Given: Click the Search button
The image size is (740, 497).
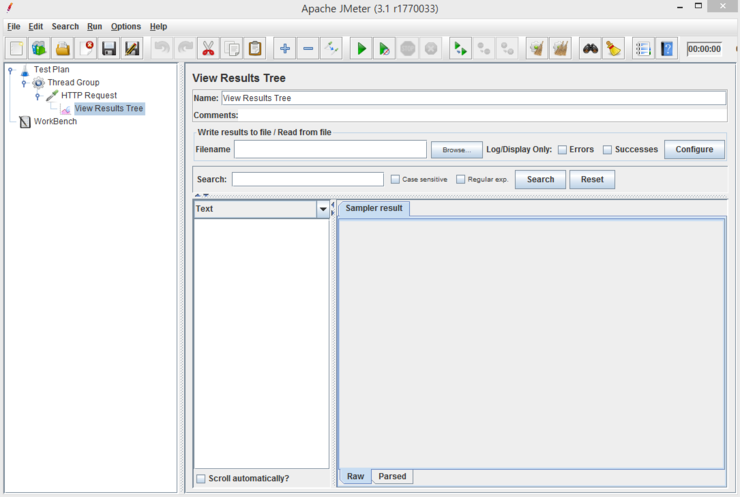Looking at the screenshot, I should tap(540, 179).
